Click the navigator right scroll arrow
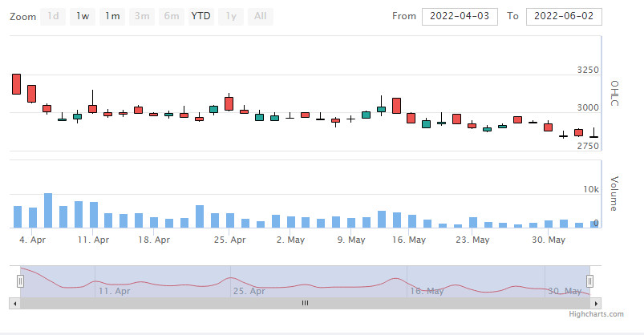The height and width of the screenshot is (335, 644). coord(596,304)
